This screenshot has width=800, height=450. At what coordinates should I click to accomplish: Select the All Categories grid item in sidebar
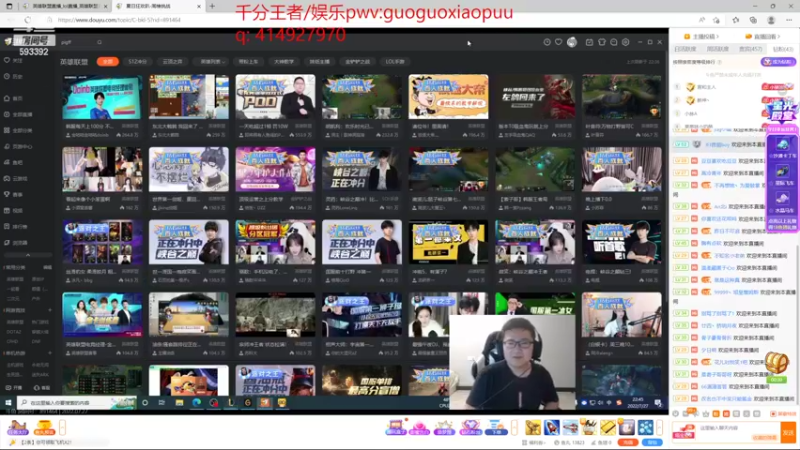pos(18,131)
